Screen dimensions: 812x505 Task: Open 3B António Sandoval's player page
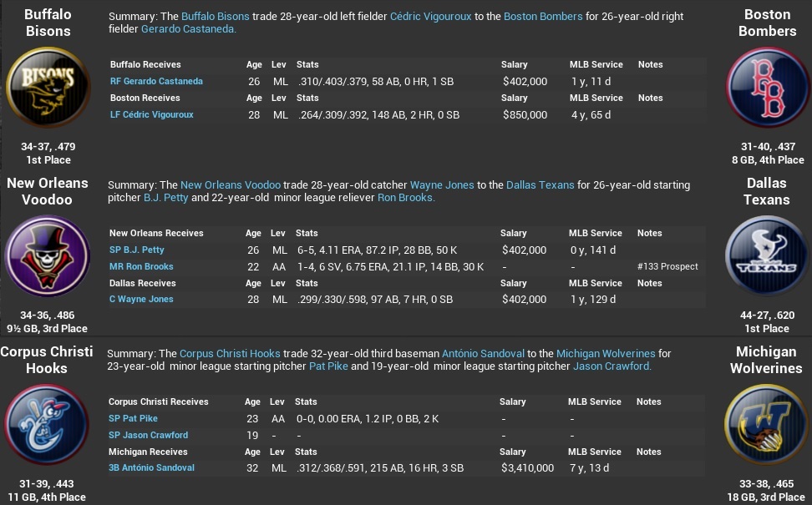point(151,467)
